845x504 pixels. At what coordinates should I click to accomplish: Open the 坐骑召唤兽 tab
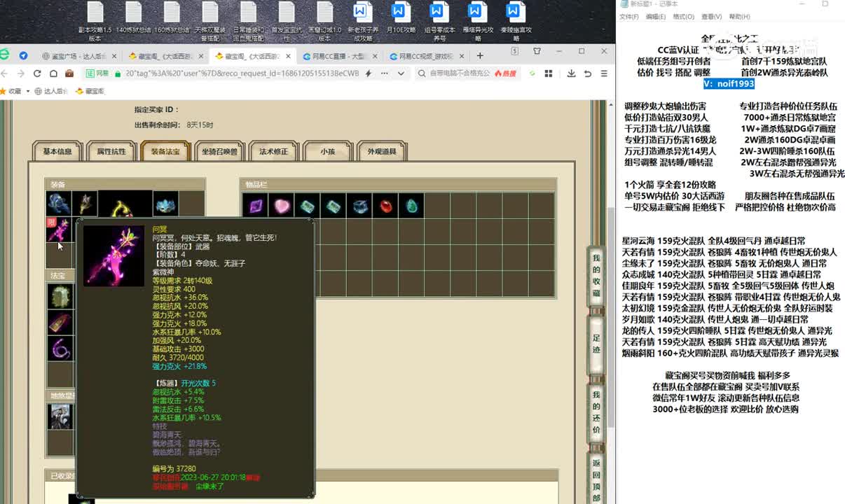click(x=219, y=151)
